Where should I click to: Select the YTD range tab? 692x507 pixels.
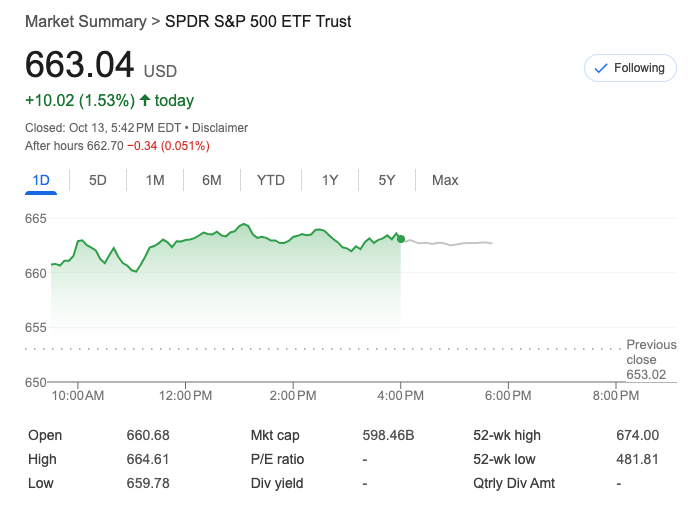point(271,180)
